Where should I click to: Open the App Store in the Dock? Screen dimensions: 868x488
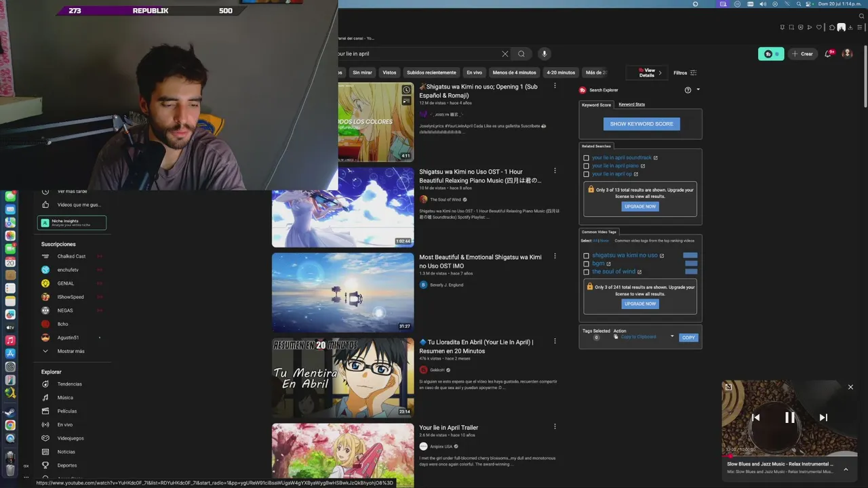tap(10, 353)
